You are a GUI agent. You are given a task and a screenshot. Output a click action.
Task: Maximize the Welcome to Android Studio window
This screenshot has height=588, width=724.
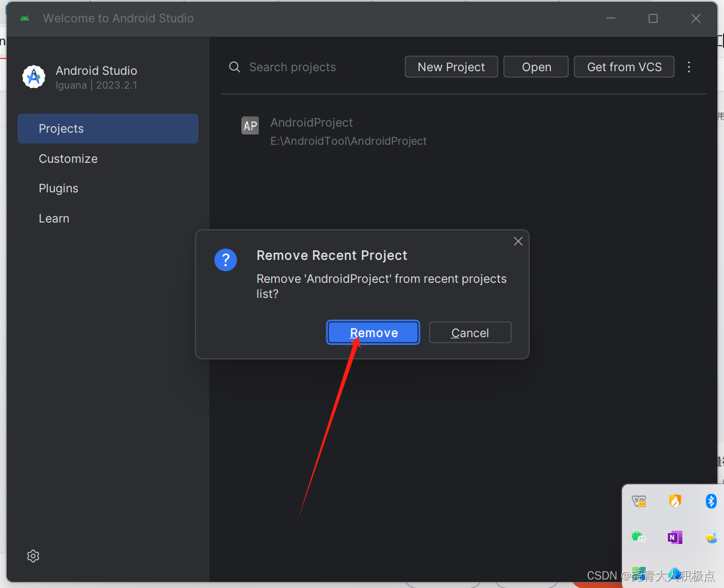tap(653, 19)
